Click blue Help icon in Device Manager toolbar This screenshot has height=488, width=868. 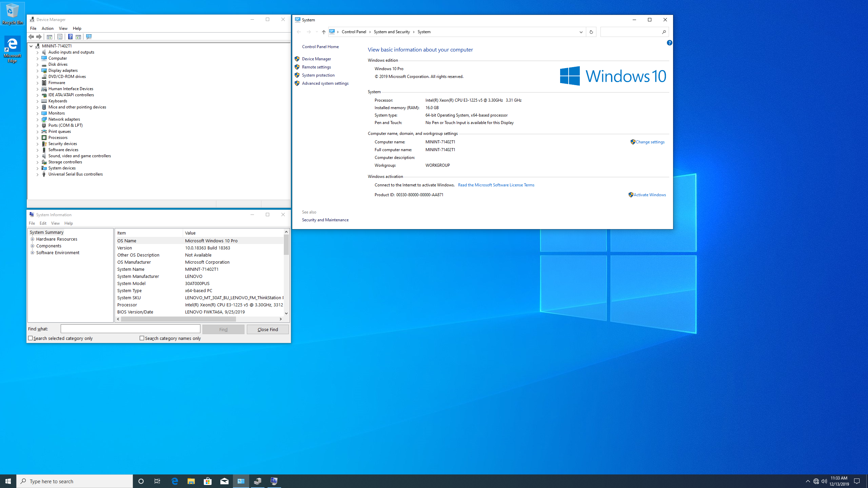(70, 37)
